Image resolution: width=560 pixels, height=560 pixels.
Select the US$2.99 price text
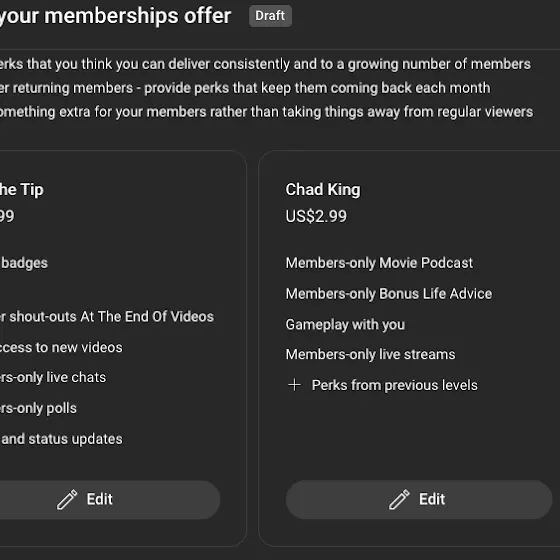click(316, 216)
